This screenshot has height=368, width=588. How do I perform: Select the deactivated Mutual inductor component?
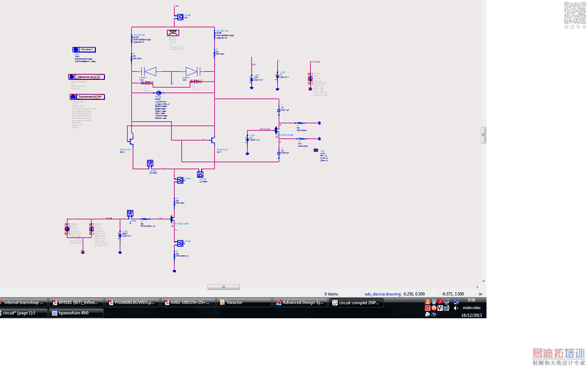[173, 33]
